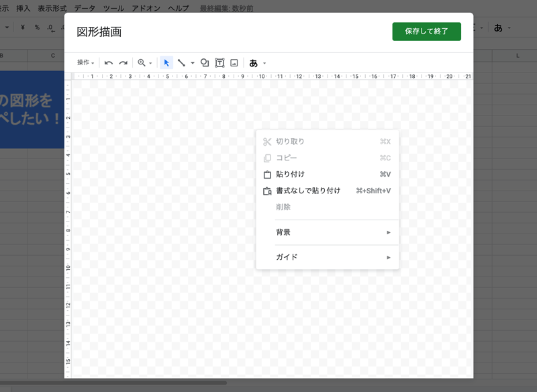Click 保存して終了 button
537x392 pixels.
coord(426,32)
